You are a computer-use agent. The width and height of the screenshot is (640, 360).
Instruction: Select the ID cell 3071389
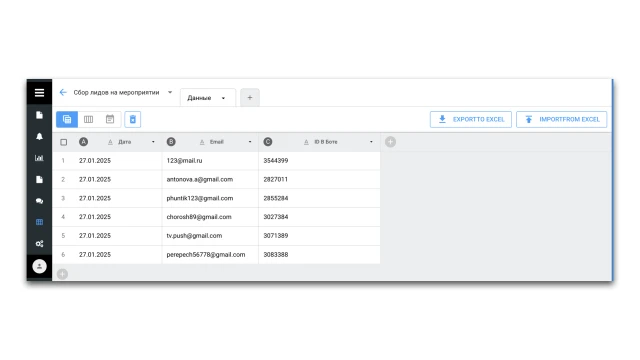click(319, 236)
